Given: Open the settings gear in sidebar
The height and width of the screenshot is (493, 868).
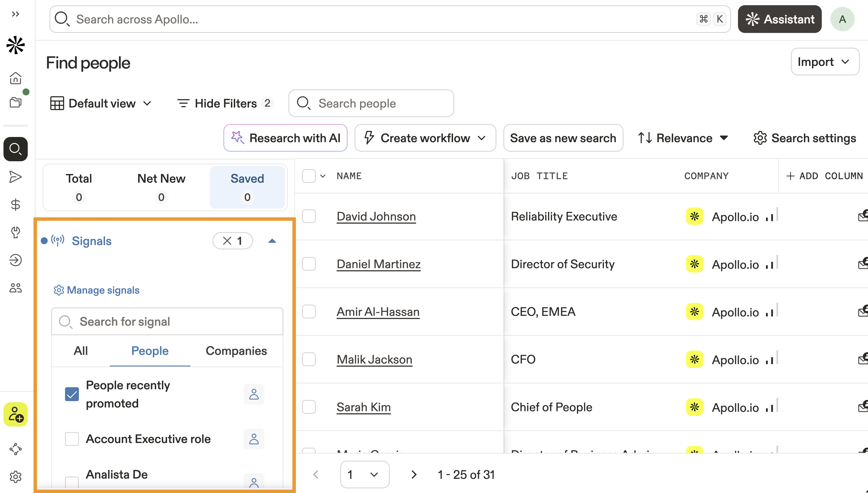Looking at the screenshot, I should point(16,477).
